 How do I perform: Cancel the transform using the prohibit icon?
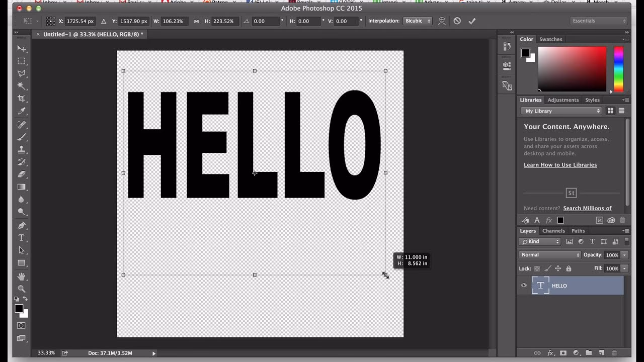coord(457,21)
